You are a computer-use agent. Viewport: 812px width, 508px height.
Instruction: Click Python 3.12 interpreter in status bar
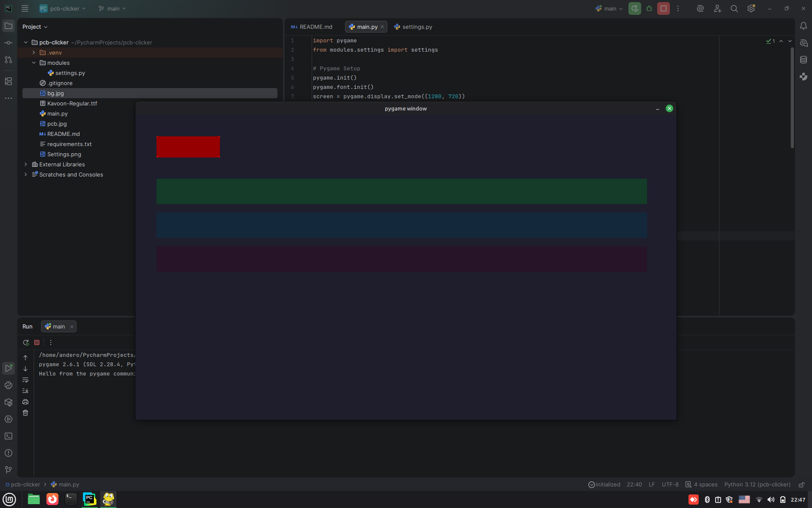click(757, 484)
